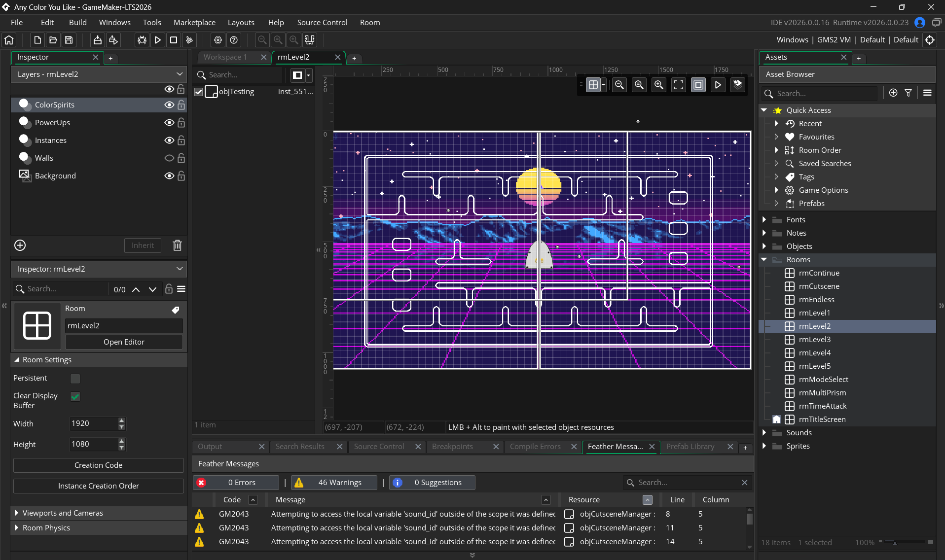945x560 pixels.
Task: Open the Marketplace menu
Action: [194, 23]
